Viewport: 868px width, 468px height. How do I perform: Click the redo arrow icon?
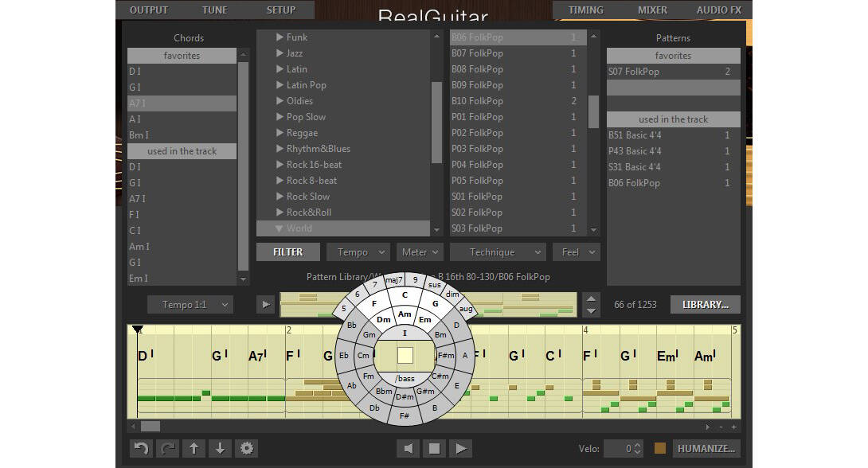tap(167, 449)
